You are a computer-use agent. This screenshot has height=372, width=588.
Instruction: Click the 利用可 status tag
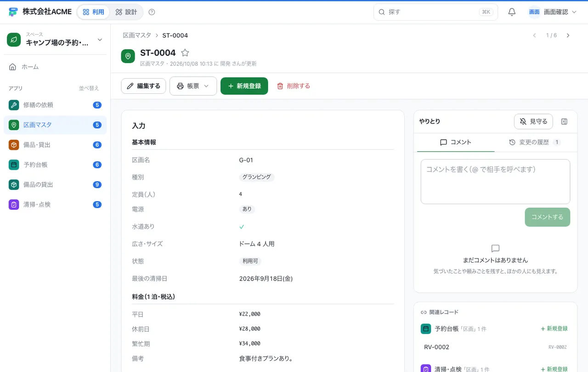(x=250, y=261)
